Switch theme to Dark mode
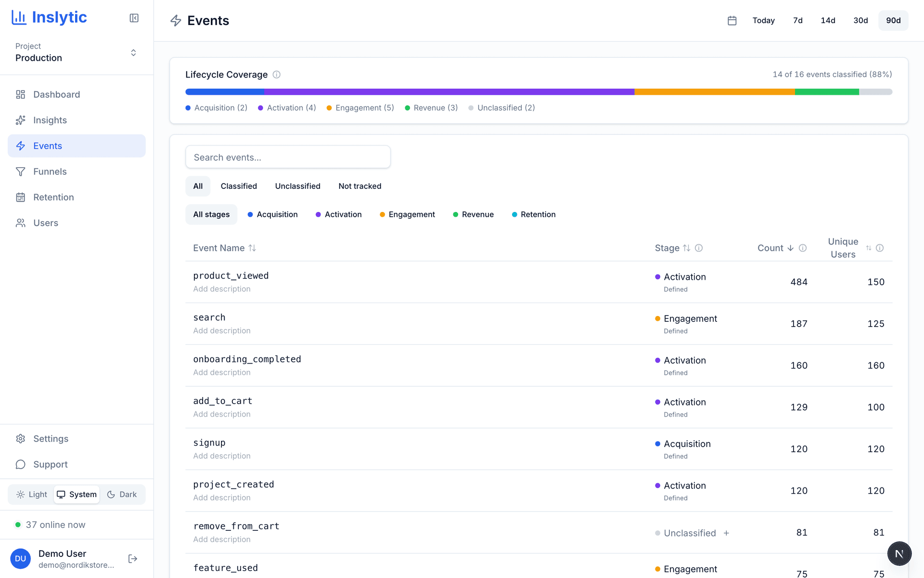 (x=122, y=494)
